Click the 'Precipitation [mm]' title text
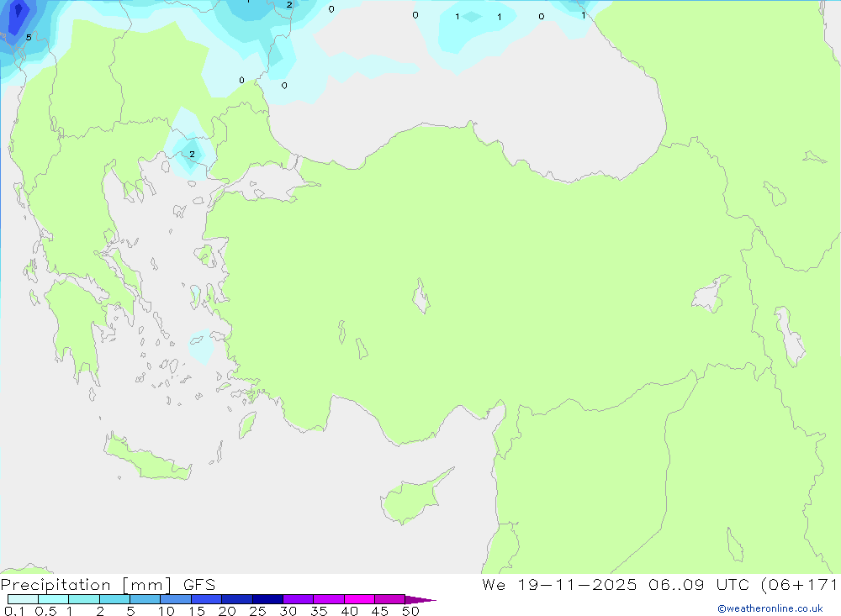 coord(86,585)
